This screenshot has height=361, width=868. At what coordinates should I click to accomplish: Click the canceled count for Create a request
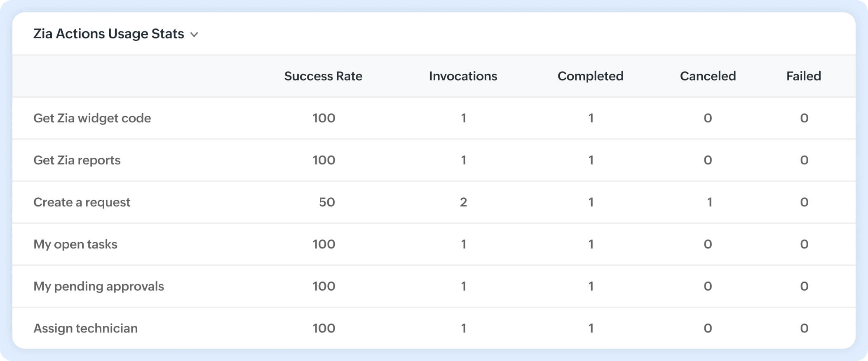point(709,202)
